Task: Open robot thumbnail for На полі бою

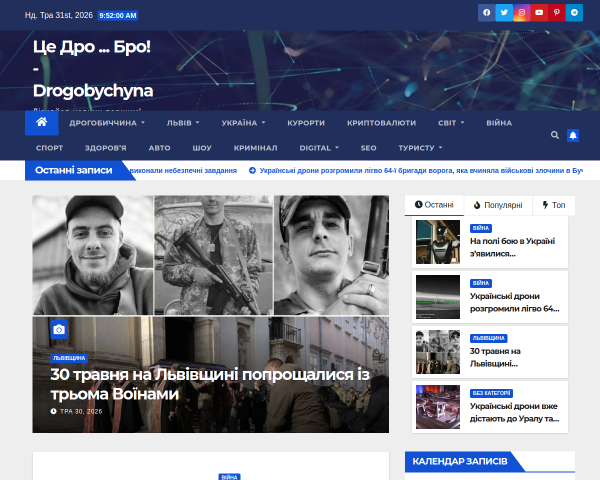Action: 438,242
